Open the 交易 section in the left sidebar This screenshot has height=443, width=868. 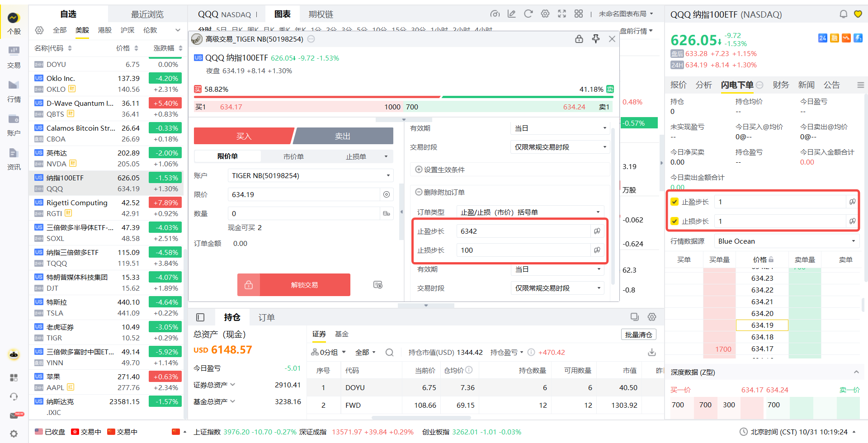[14, 57]
